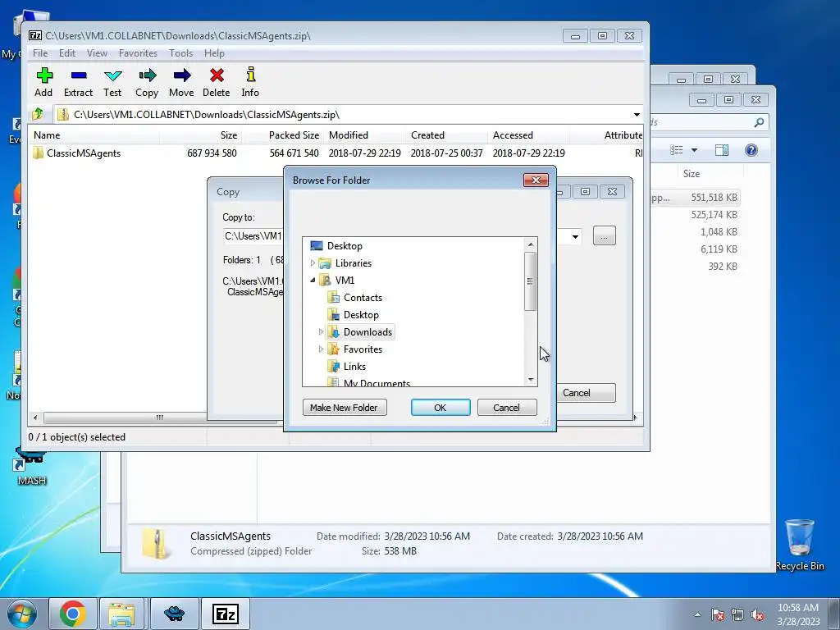Click the folder tree scroll down arrow
The width and height of the screenshot is (840, 630).
531,379
